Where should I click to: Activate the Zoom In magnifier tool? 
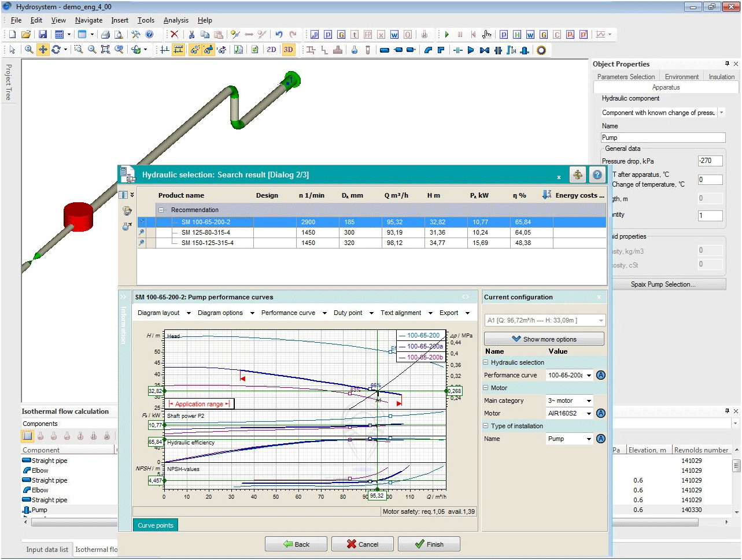tap(29, 50)
